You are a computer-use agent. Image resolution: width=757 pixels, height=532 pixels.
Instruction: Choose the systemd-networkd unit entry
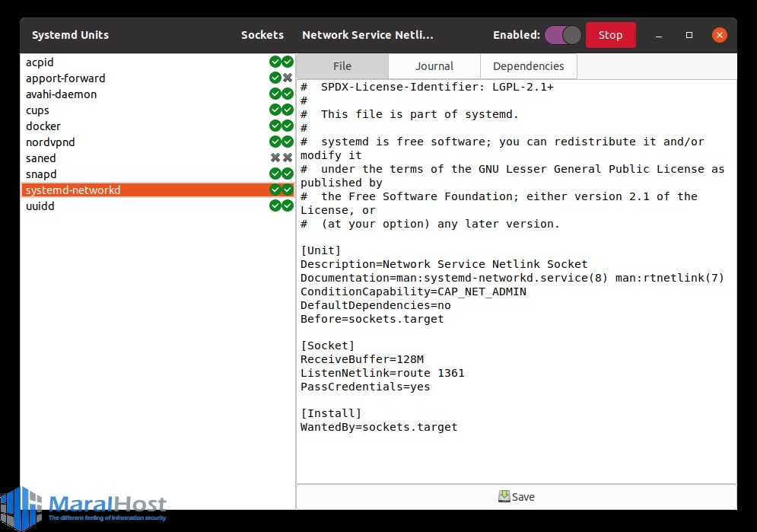point(73,190)
